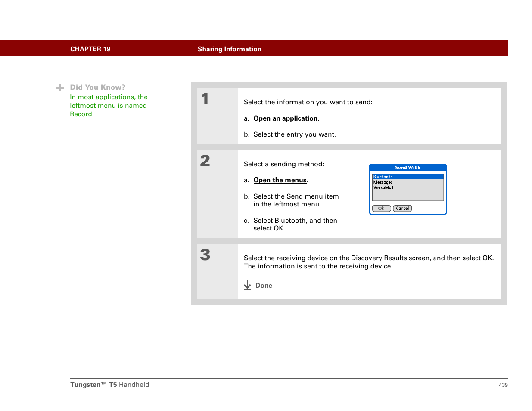Click the 'Select a sending method' text

point(284,164)
